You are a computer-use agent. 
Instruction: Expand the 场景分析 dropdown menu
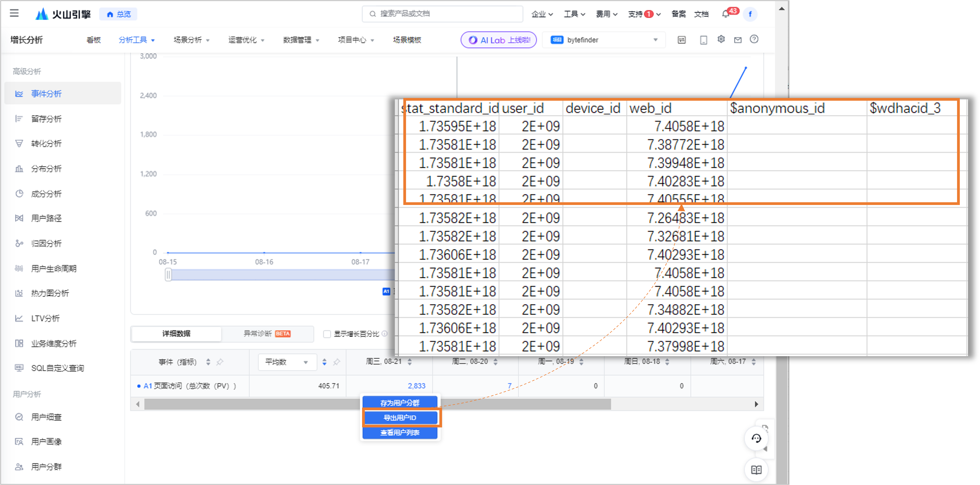[x=191, y=40]
